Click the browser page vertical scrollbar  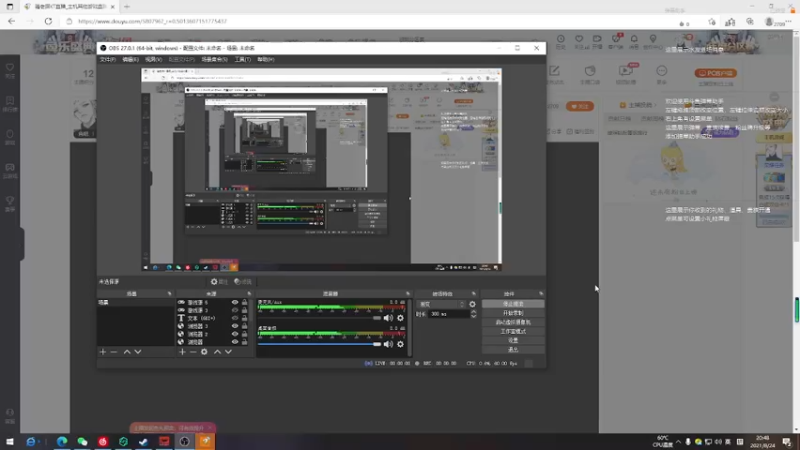tap(796, 230)
